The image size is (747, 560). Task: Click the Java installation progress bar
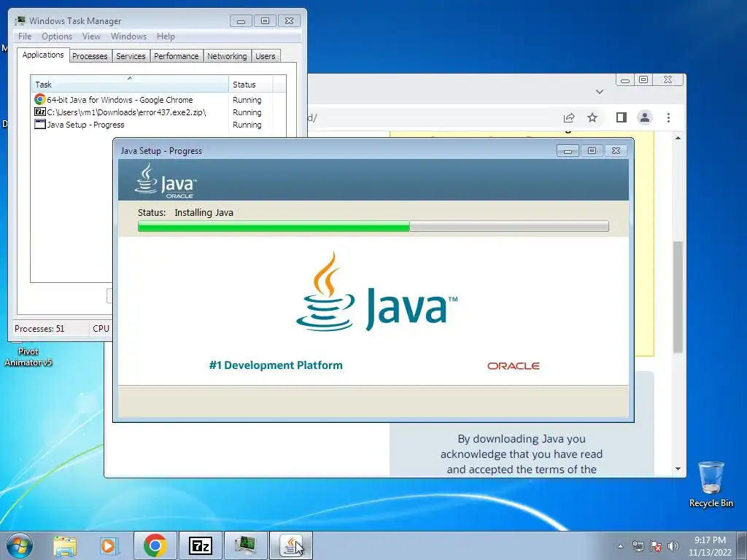tap(373, 226)
